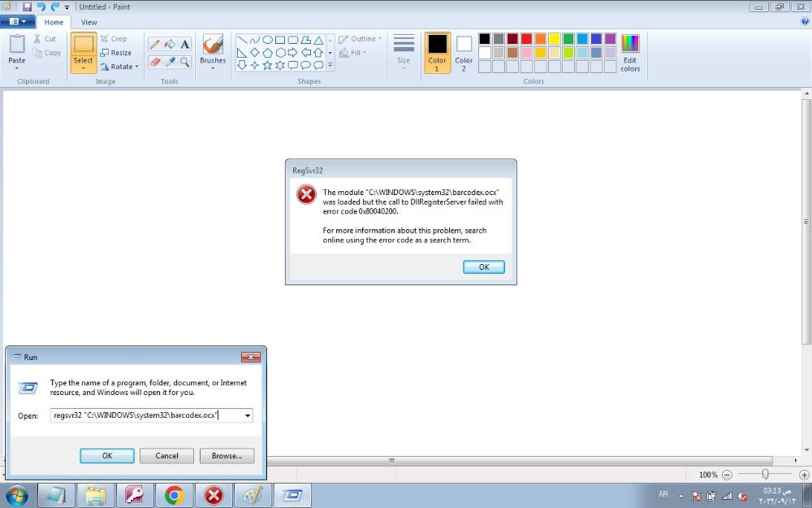Expand the Open combo box in Run dialog
This screenshot has height=508, width=812.
tap(248, 415)
